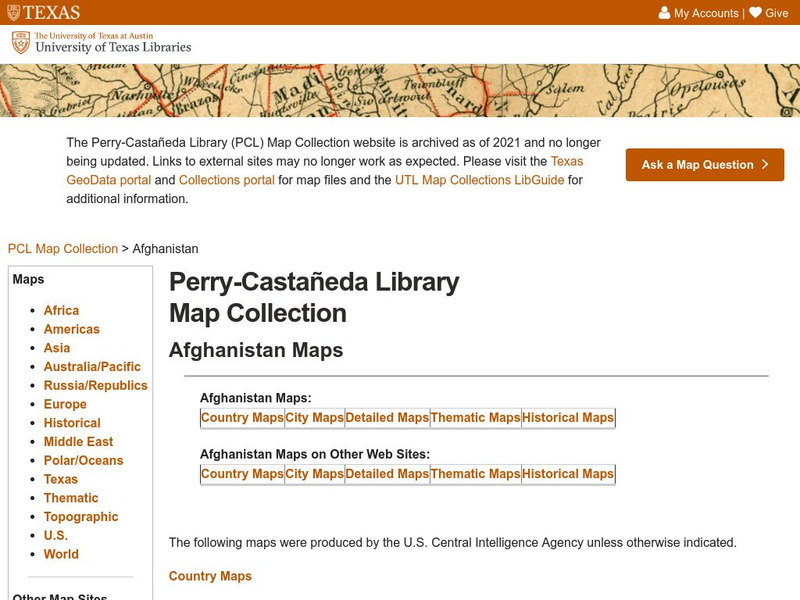Open Historical Maps under Other Web Sites
The image size is (800, 600).
[568, 474]
